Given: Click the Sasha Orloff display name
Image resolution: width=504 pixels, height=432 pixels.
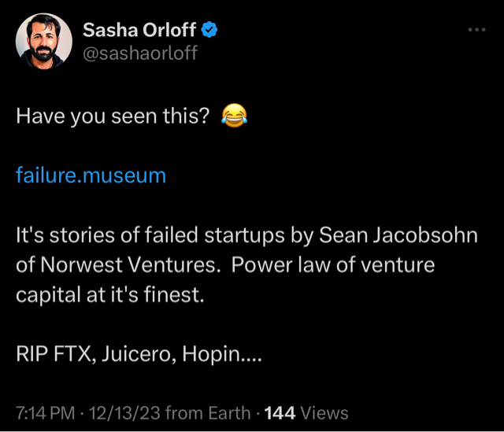Looking at the screenshot, I should click(x=140, y=31).
